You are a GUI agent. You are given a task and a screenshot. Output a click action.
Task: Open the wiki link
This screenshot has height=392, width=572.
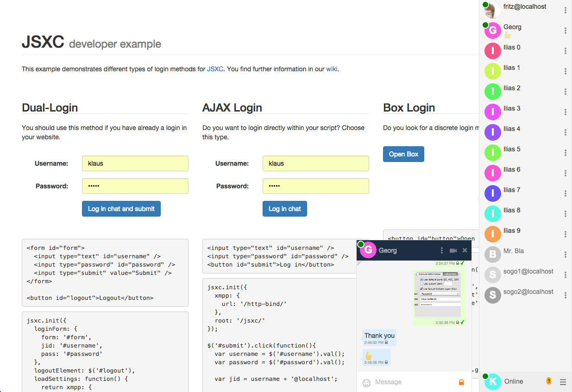tap(332, 69)
